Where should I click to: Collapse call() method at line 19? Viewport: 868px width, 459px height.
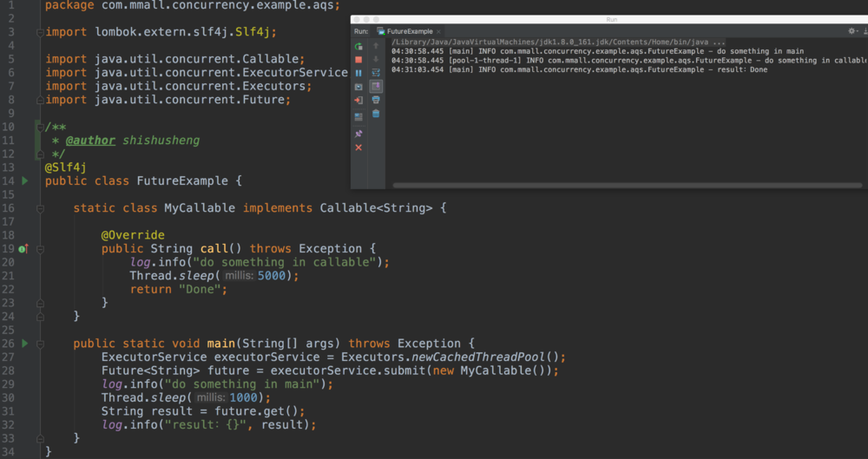tap(40, 249)
